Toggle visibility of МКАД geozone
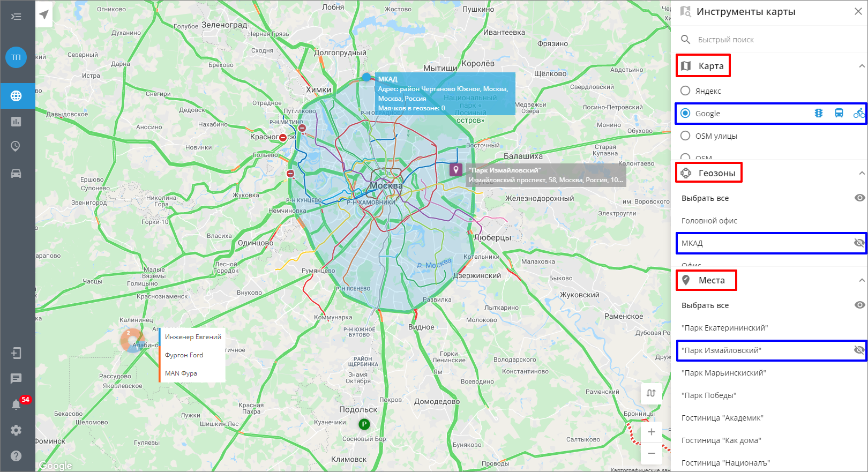This screenshot has height=472, width=868. (859, 243)
